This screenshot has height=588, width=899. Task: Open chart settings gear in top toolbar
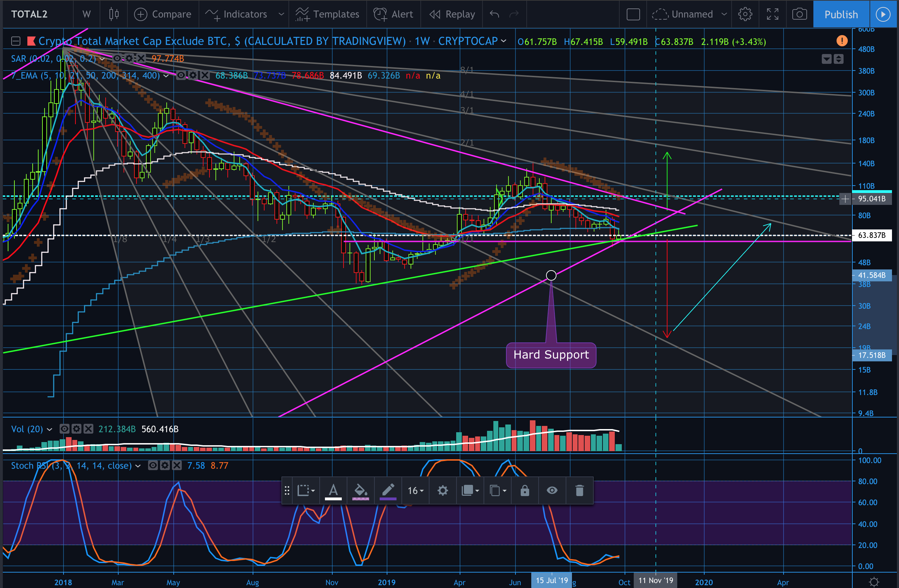click(745, 14)
